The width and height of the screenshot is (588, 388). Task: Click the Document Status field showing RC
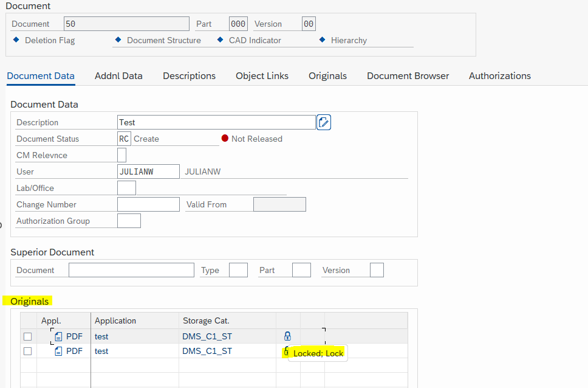[x=124, y=138]
